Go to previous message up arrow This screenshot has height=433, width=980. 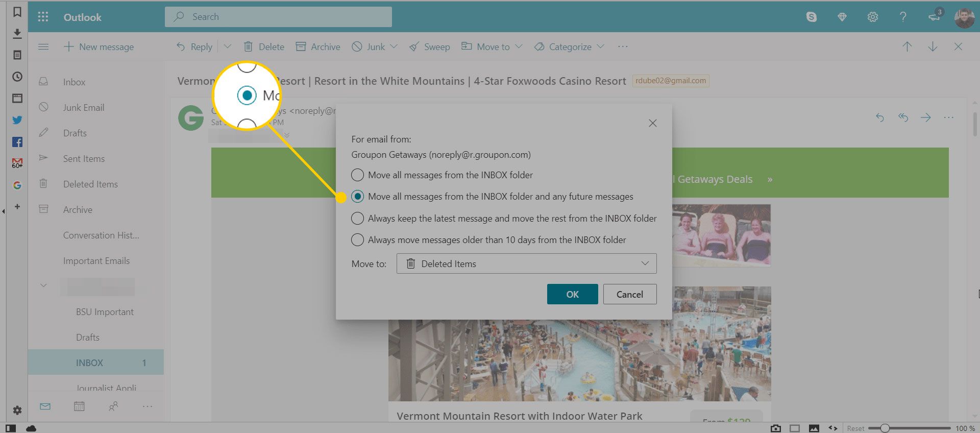click(x=907, y=46)
